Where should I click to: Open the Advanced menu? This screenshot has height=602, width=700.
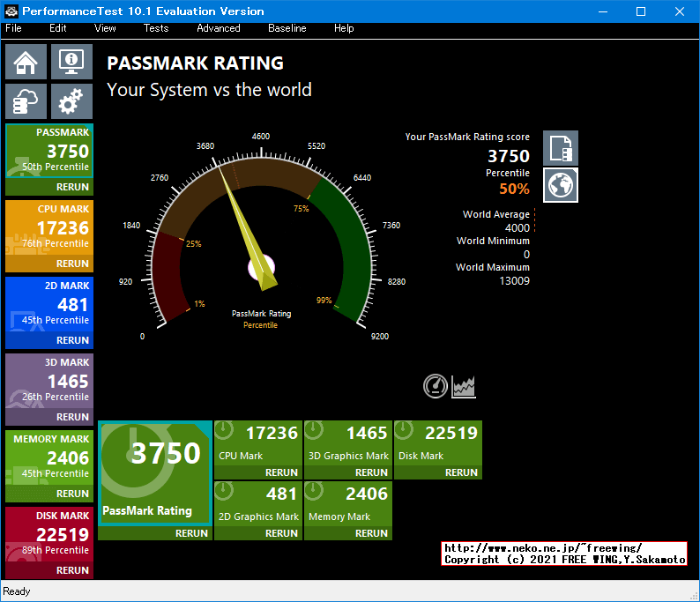tap(218, 28)
